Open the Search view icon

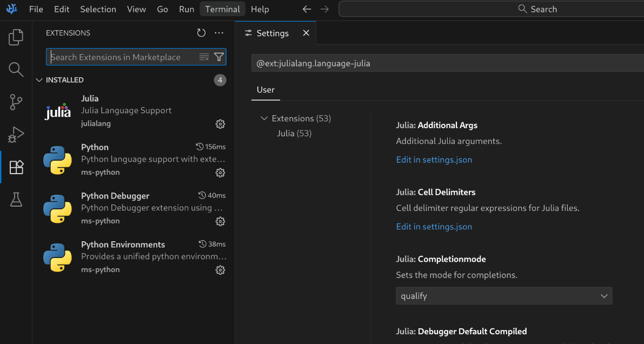16,69
